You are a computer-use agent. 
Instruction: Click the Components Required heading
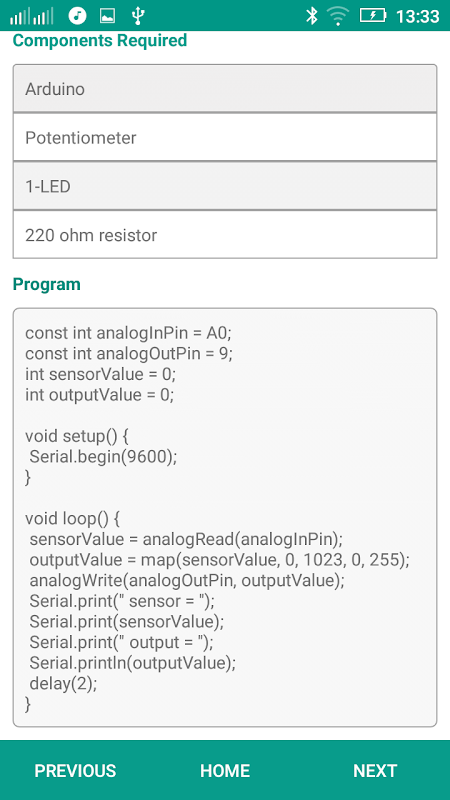click(x=100, y=40)
